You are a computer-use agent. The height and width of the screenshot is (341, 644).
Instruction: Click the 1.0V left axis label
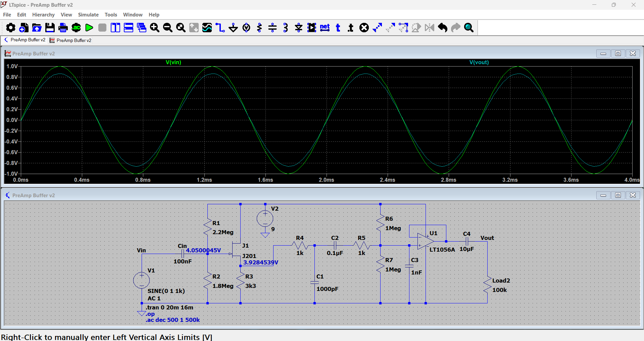(12, 66)
